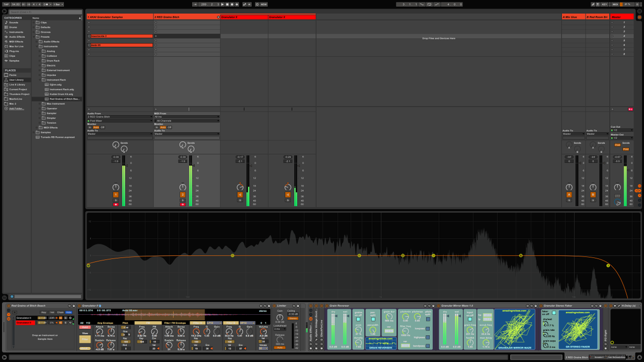Open the 1 Bar quantization dropdown

(57, 4)
